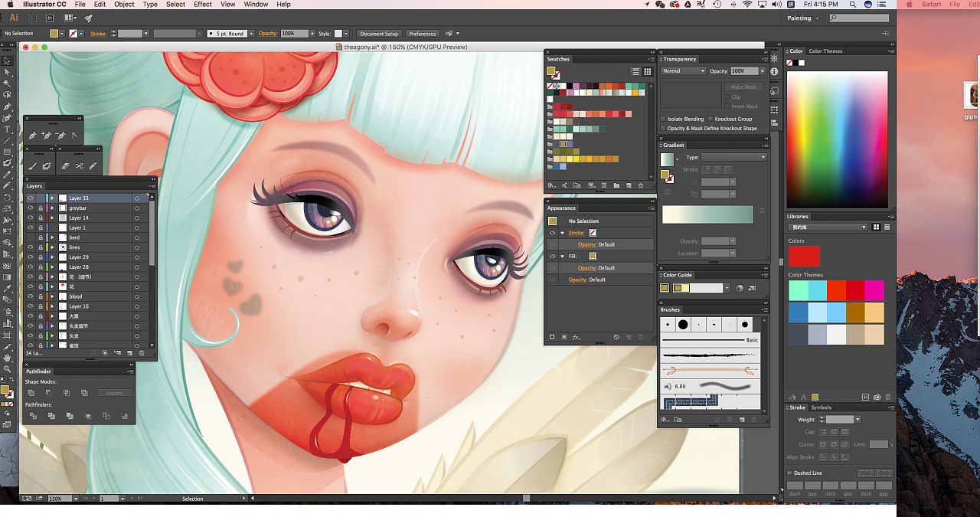Tick the Knockout Group checkbox
This screenshot has width=980, height=517.
[710, 119]
